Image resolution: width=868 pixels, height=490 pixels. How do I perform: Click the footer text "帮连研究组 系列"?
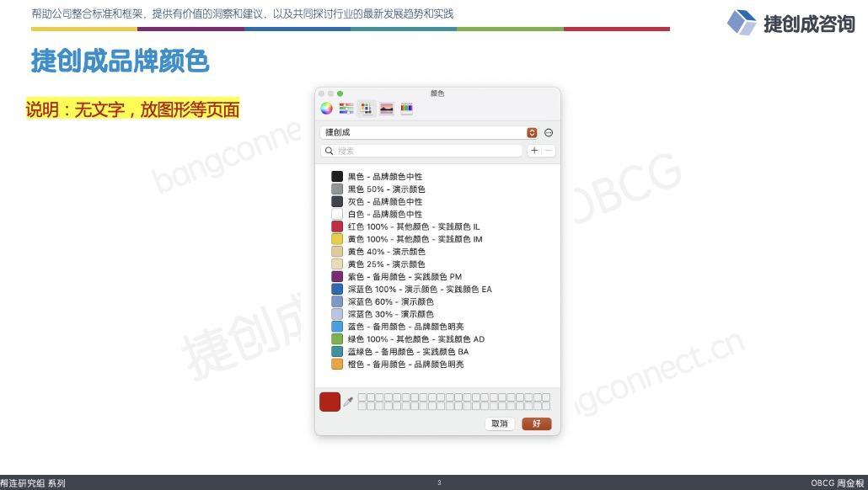click(x=33, y=483)
